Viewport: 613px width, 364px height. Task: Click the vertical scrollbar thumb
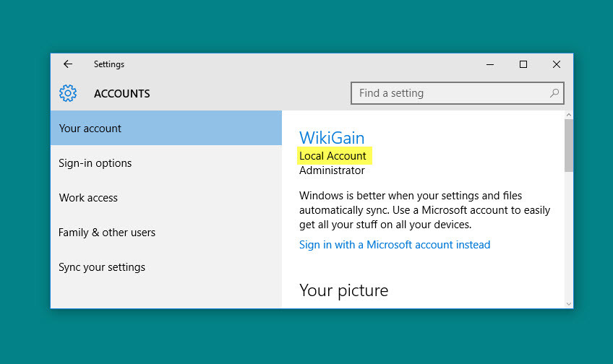pyautogui.click(x=569, y=145)
